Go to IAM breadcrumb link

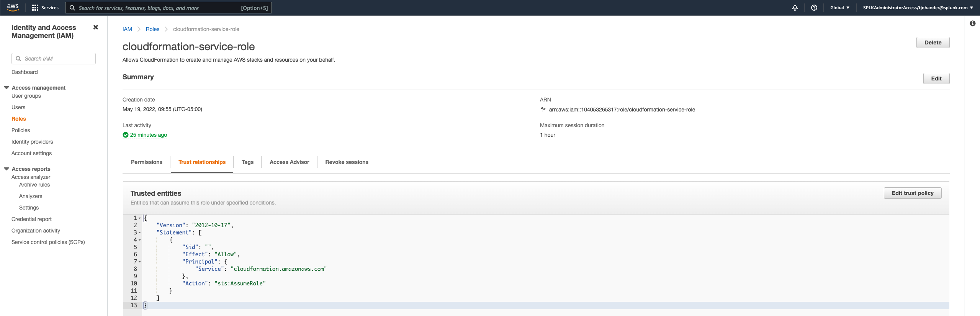pos(127,29)
